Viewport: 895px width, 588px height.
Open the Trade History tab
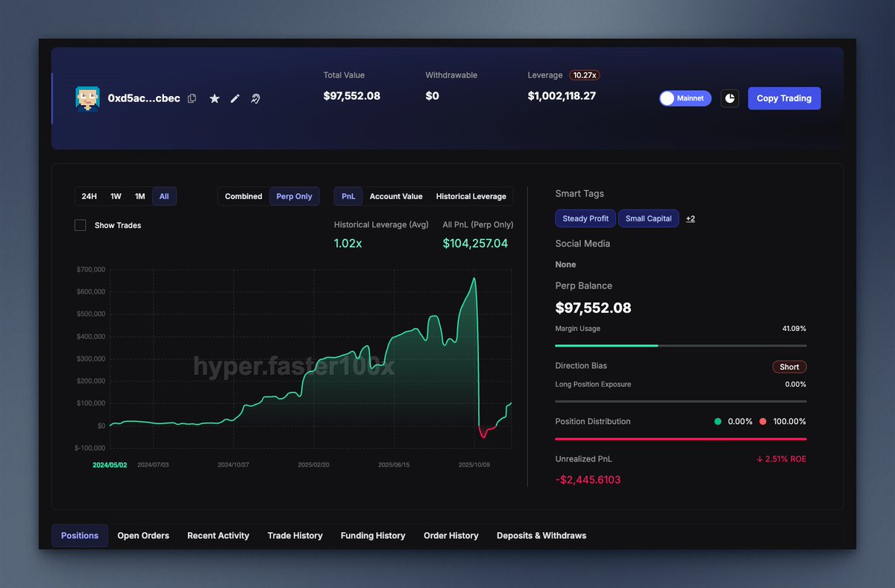pos(295,535)
